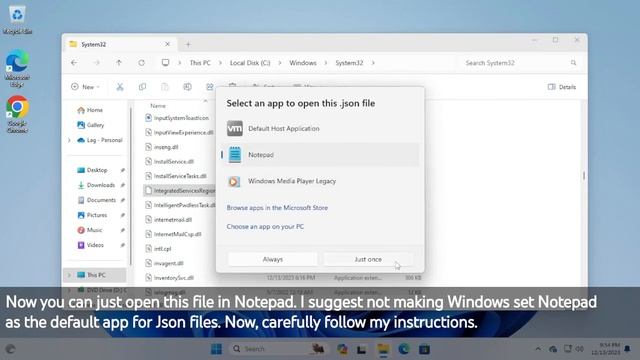640x360 pixels.
Task: Click Windows in the breadcrumb path
Action: click(x=303, y=63)
